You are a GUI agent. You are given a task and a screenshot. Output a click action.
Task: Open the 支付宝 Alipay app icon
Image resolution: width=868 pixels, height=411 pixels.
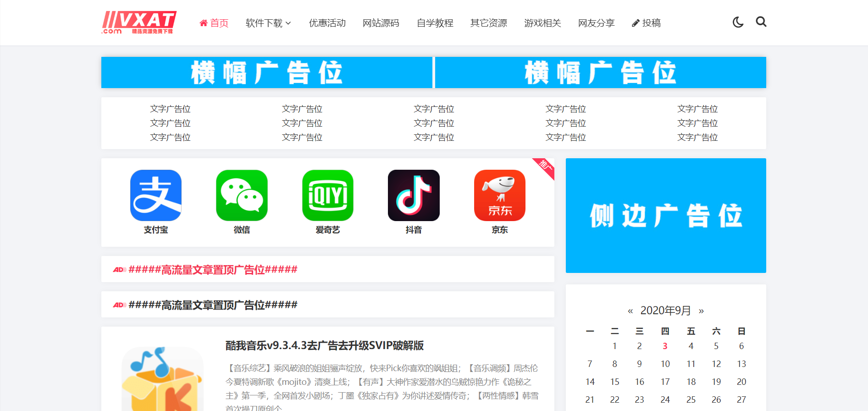(156, 195)
